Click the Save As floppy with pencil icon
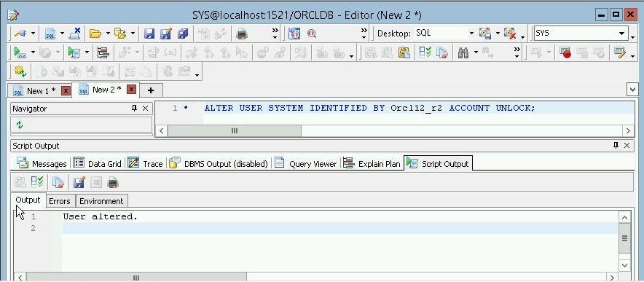 tap(166, 34)
